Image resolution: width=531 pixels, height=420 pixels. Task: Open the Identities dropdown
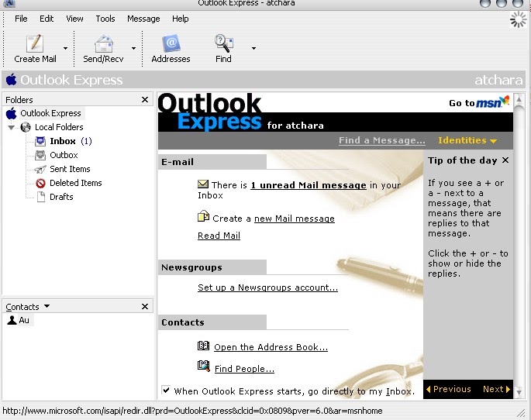[x=467, y=140]
